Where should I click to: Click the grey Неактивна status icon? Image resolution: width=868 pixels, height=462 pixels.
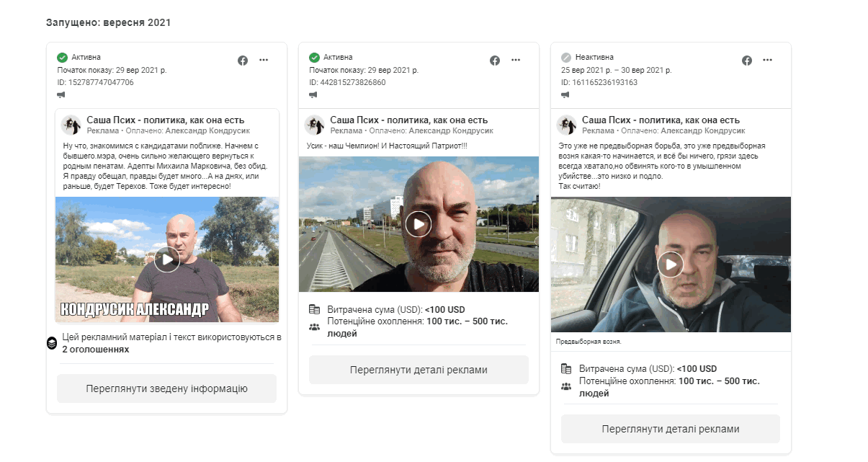566,58
